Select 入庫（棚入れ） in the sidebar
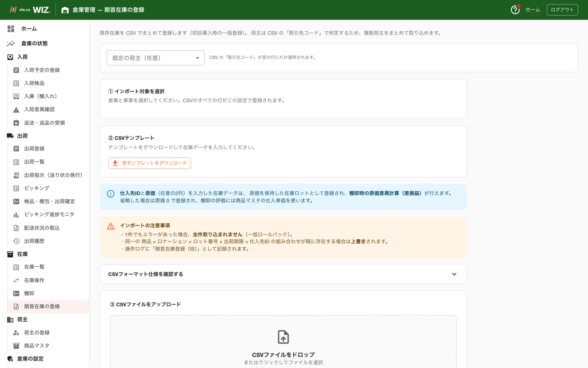 tap(48, 96)
